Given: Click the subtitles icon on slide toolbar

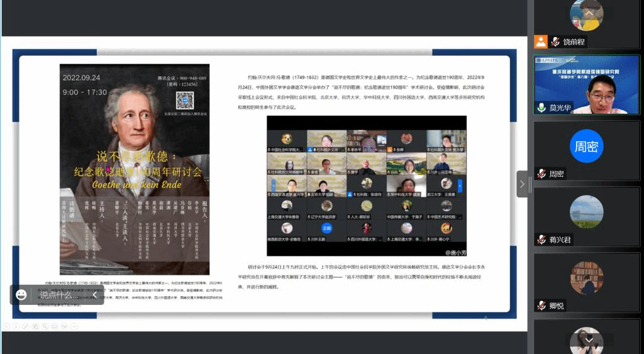Looking at the screenshot, I should tap(55, 326).
